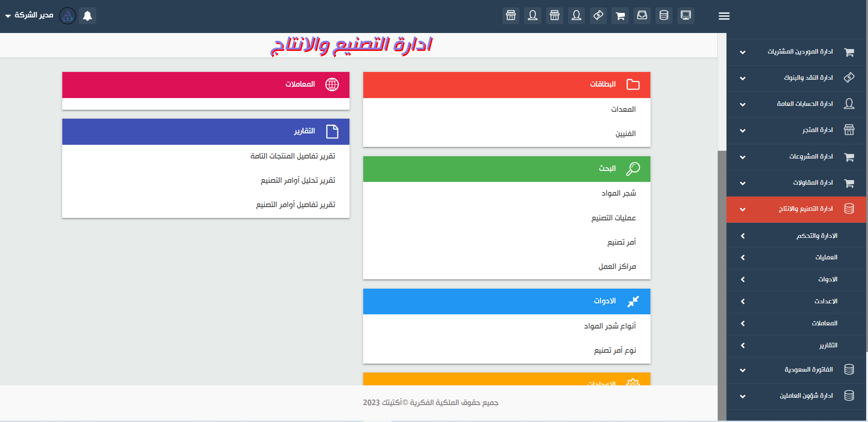Click the database icon beside الفاتورة السعودية

click(849, 370)
